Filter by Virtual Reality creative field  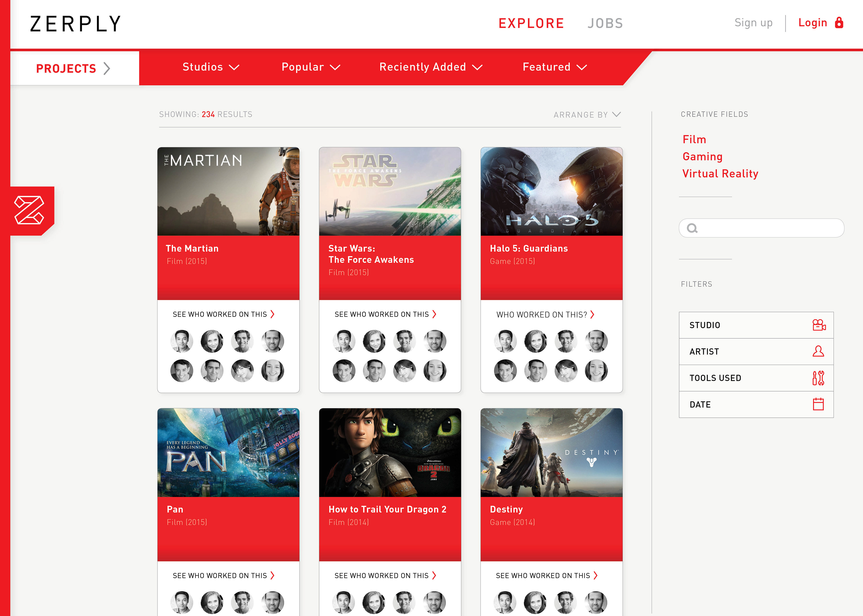coord(720,174)
